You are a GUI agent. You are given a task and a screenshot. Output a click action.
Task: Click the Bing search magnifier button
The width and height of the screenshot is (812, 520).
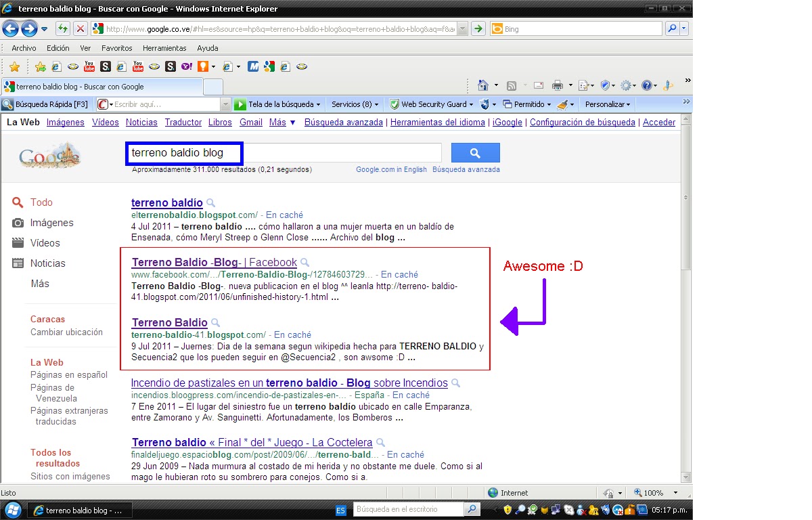[x=672, y=28]
